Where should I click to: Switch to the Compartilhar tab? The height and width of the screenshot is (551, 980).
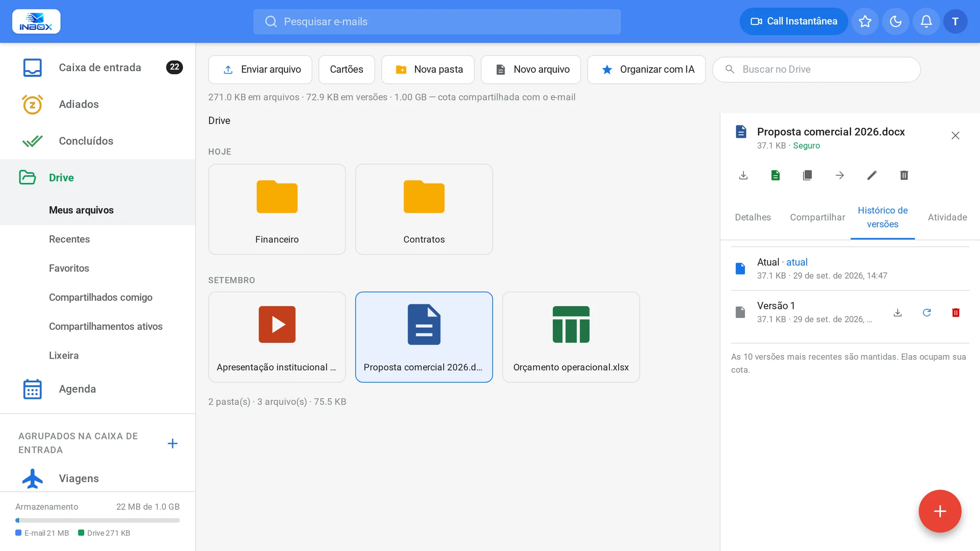coord(817,217)
